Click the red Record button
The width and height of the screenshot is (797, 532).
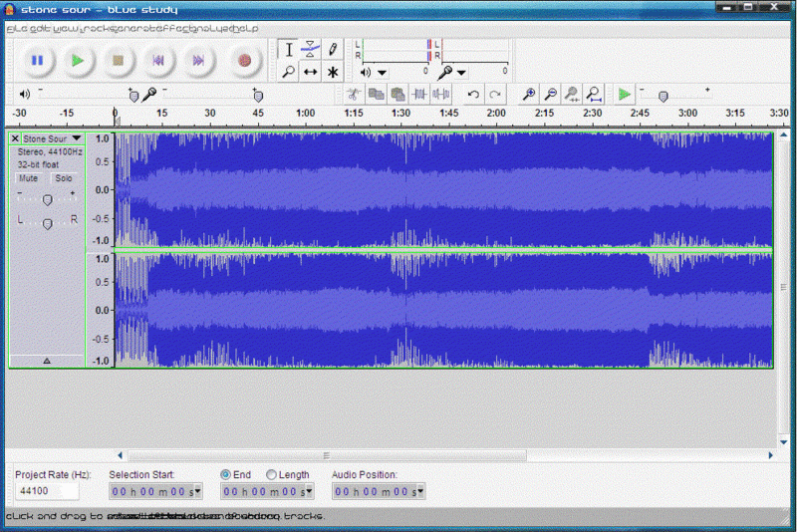pyautogui.click(x=244, y=61)
